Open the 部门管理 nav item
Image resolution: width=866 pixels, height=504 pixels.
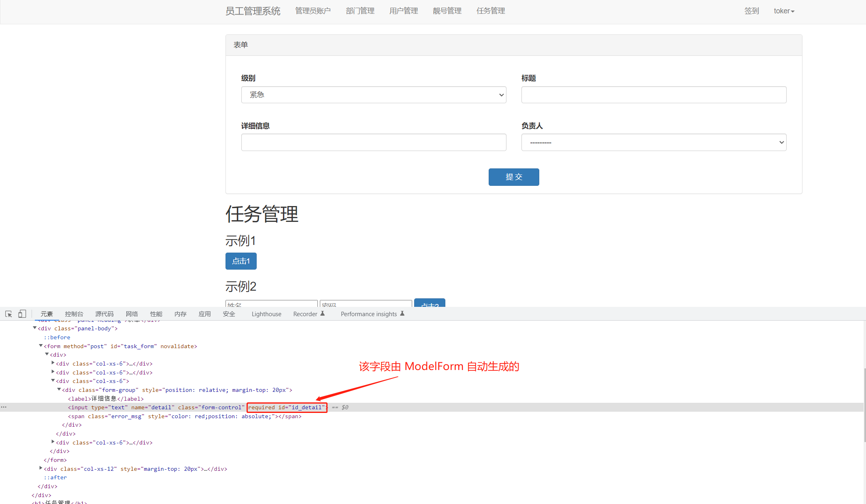pos(360,11)
